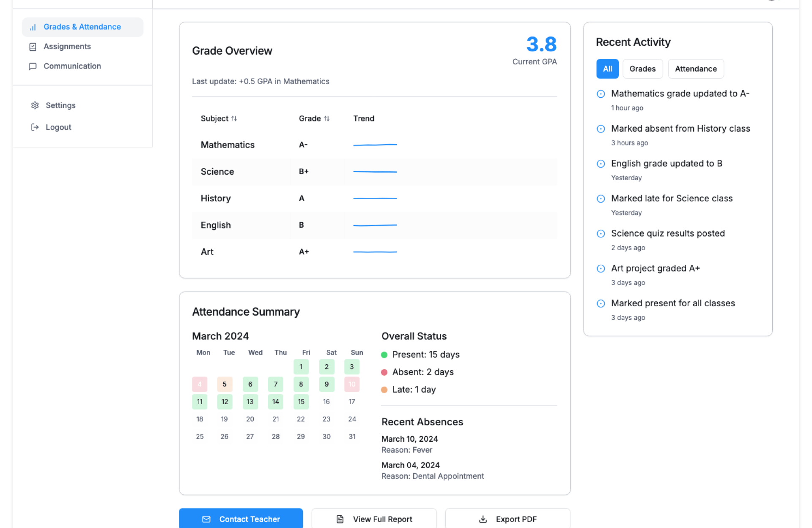Open the Communication sidebar item

pos(72,66)
